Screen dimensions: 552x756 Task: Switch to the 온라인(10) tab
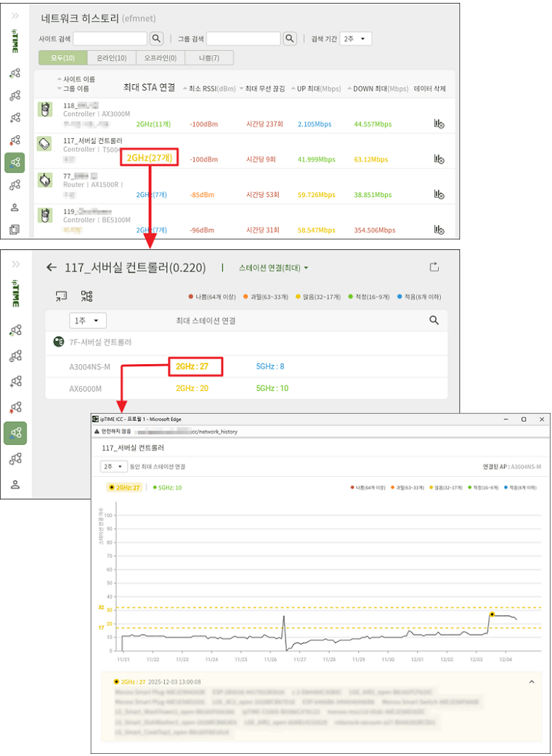tap(111, 58)
